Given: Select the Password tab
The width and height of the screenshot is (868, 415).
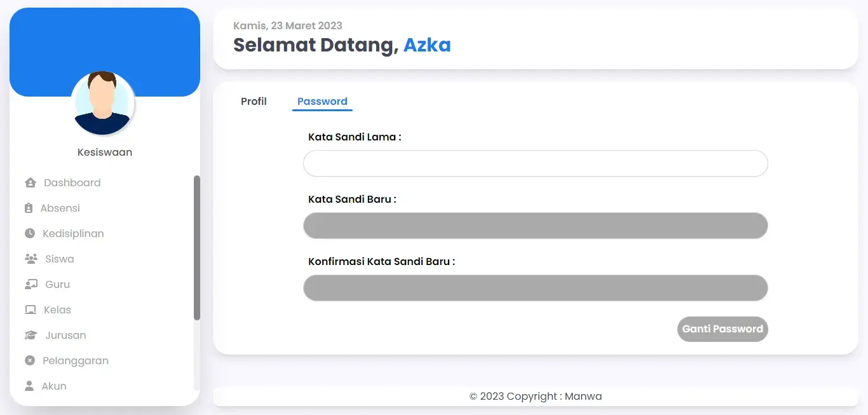Looking at the screenshot, I should pyautogui.click(x=322, y=102).
